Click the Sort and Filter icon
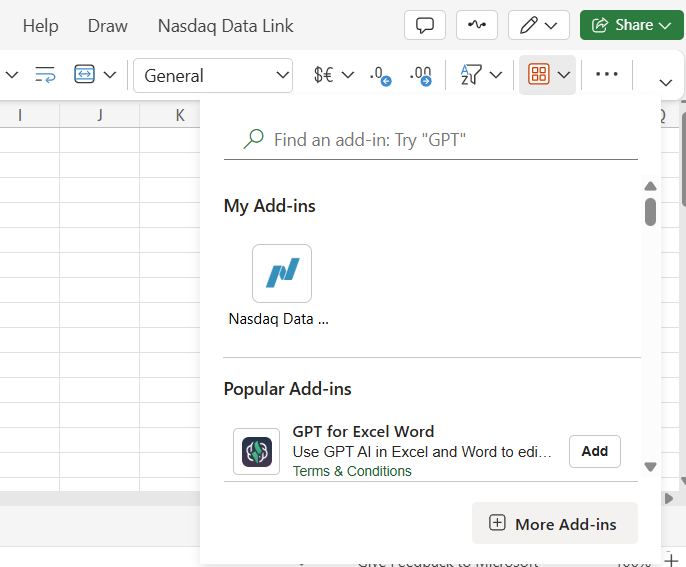This screenshot has width=686, height=567. click(471, 75)
